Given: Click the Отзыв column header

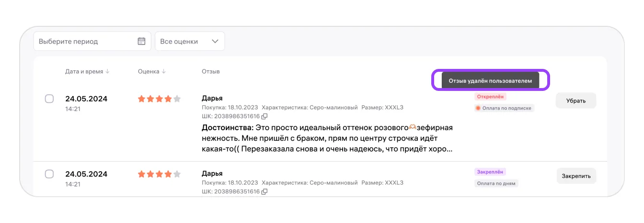Looking at the screenshot, I should [211, 71].
